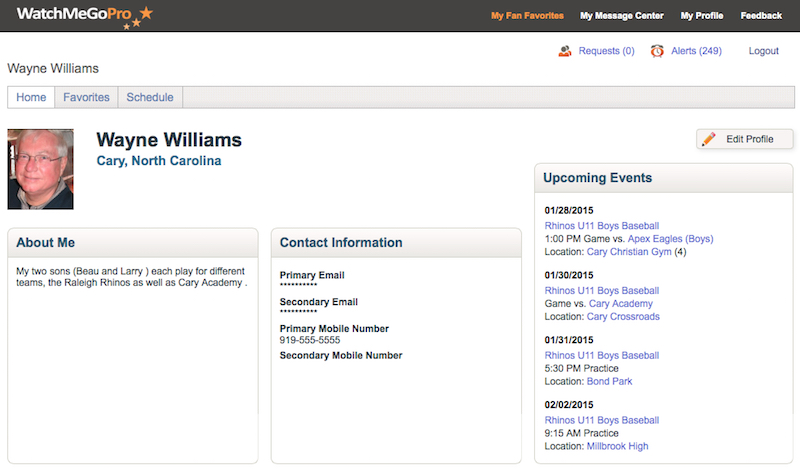Open the Apex Eagles (Boys) team link
This screenshot has width=800, height=469.
click(x=670, y=239)
